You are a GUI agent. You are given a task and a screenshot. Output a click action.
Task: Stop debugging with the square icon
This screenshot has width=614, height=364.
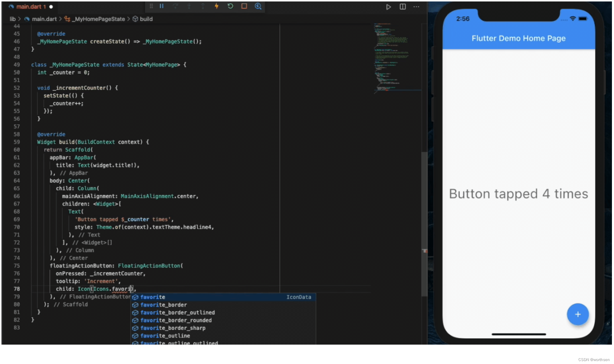(x=244, y=6)
